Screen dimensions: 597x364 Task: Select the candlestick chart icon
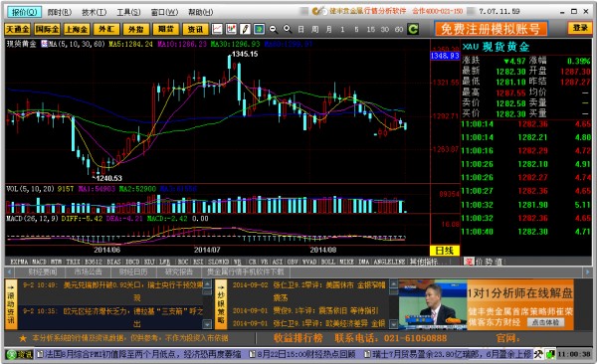(231, 29)
